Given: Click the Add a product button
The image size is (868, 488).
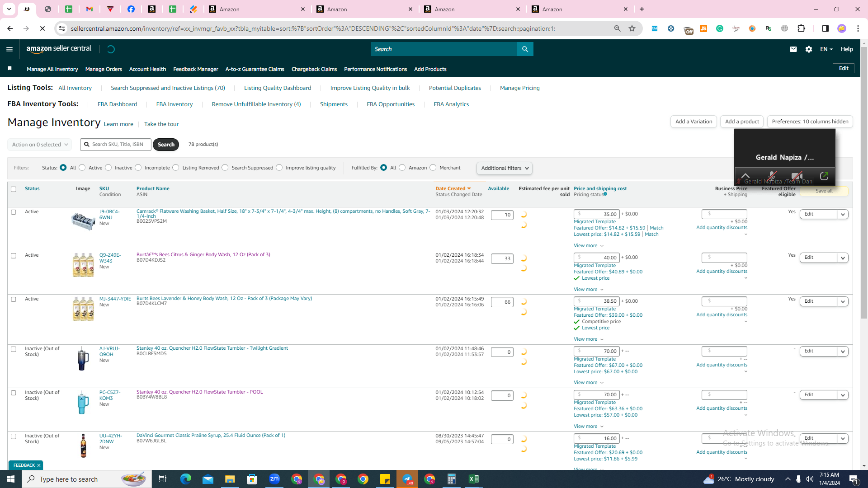Looking at the screenshot, I should pos(742,122).
